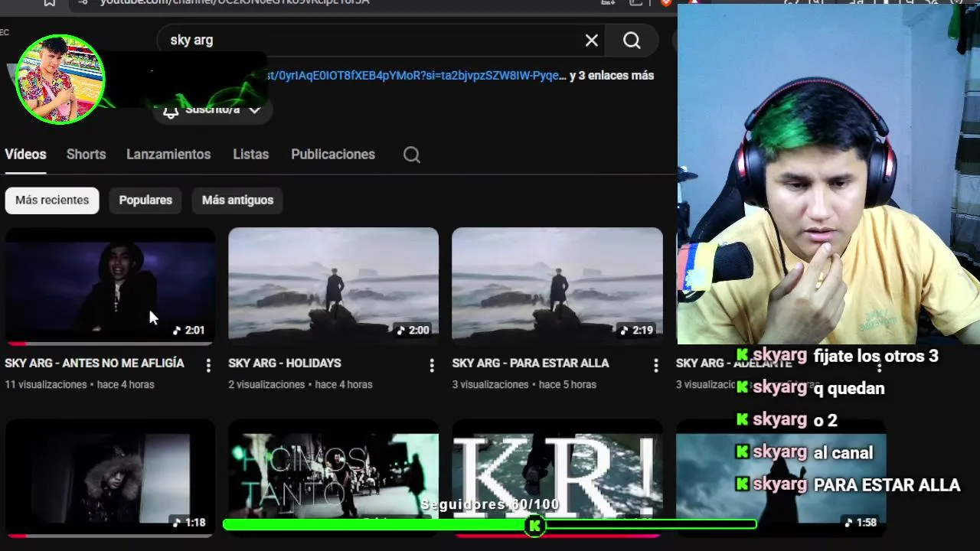This screenshot has height=551, width=980.
Task: Expand the Suscrito/a notification dropdown chevron
Action: pos(255,110)
